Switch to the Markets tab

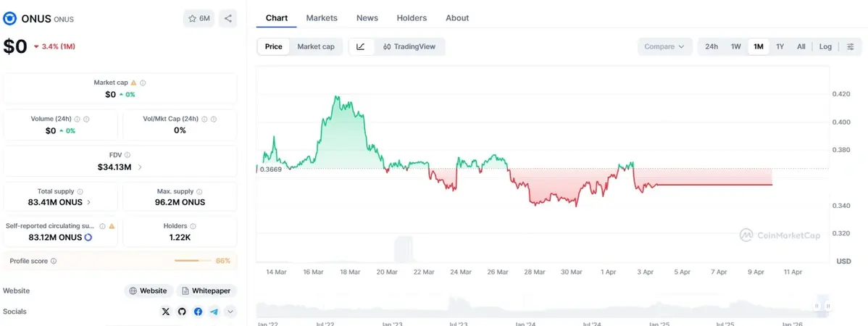click(321, 17)
